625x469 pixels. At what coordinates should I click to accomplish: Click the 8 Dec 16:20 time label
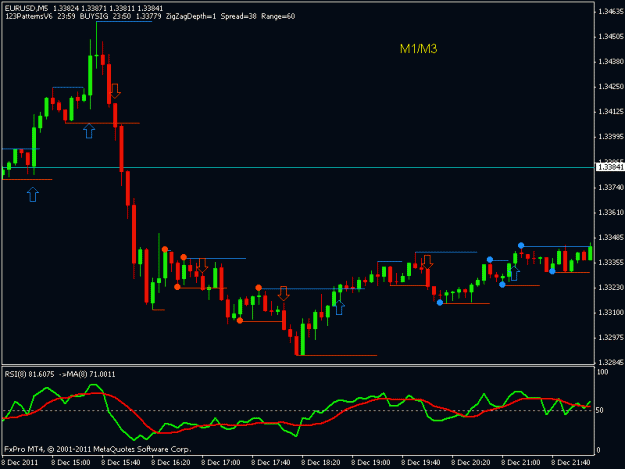click(x=171, y=463)
